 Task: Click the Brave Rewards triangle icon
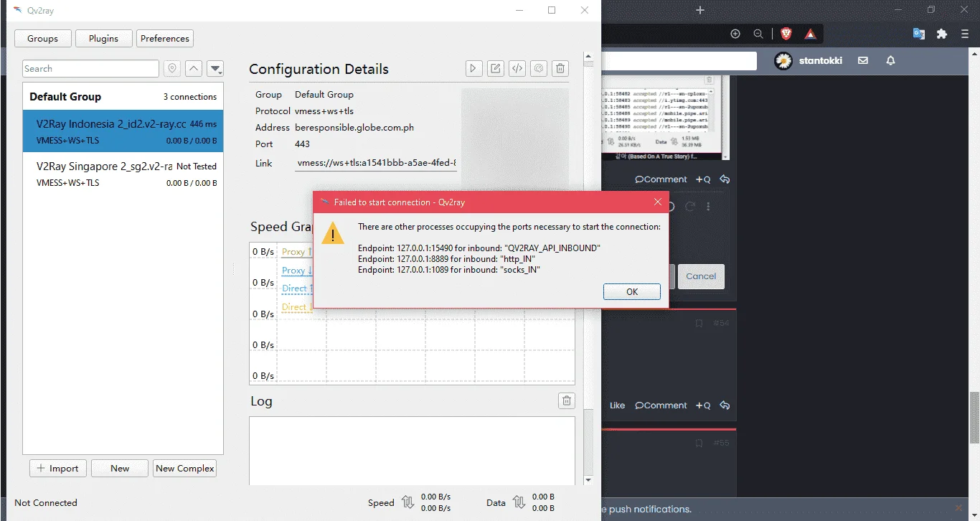[x=810, y=34]
